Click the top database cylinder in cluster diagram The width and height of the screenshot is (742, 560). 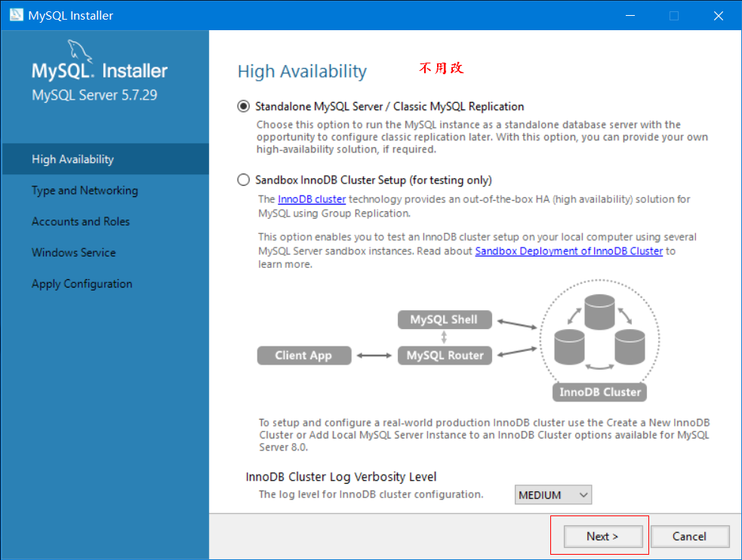(599, 312)
